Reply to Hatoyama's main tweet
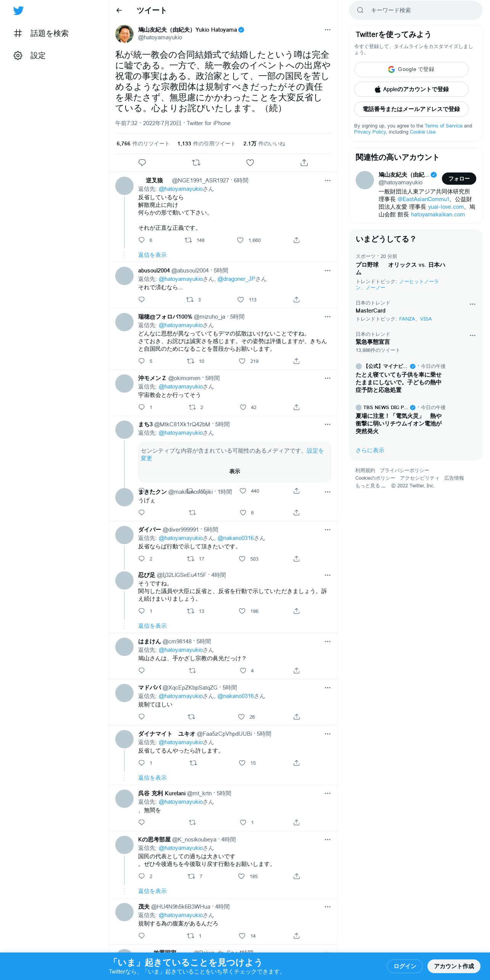Image resolution: width=490 pixels, height=980 pixels. (x=142, y=163)
